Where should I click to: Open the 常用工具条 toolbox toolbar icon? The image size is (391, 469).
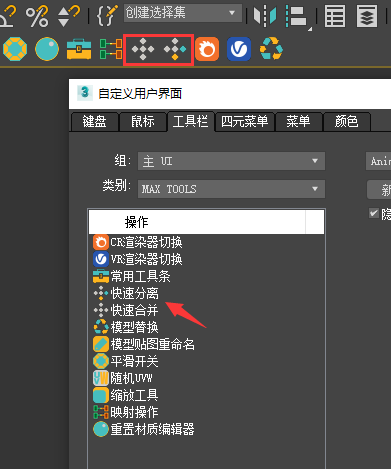coord(79,49)
